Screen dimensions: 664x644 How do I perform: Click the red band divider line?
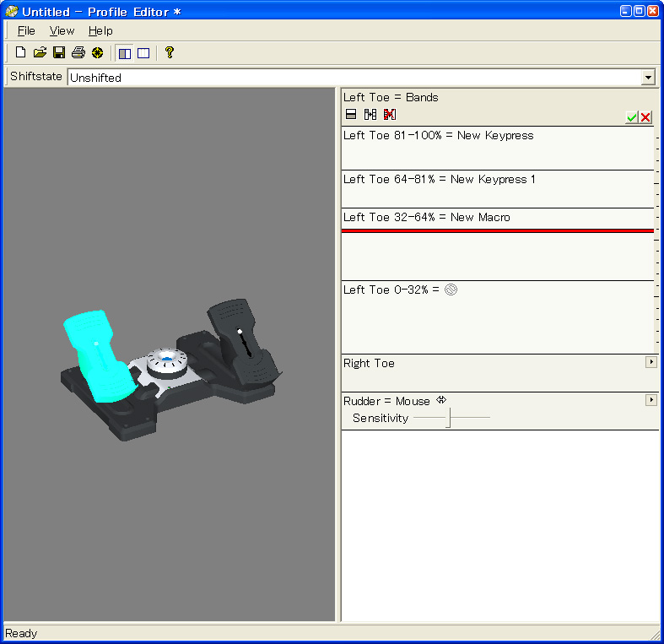coord(498,231)
